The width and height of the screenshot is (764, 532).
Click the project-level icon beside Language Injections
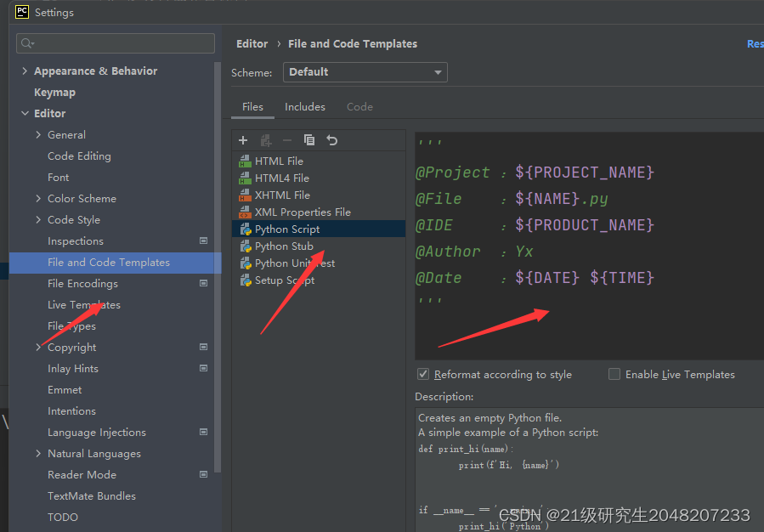pos(204,432)
